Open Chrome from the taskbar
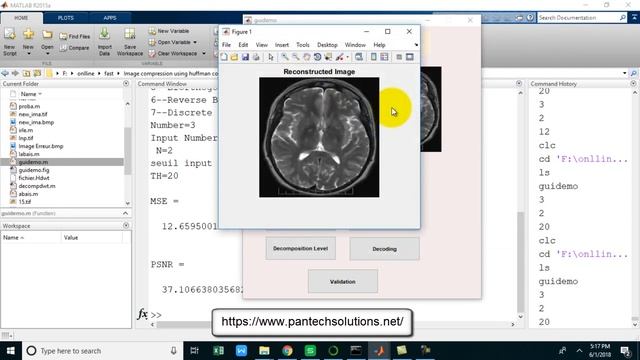 coord(287,351)
